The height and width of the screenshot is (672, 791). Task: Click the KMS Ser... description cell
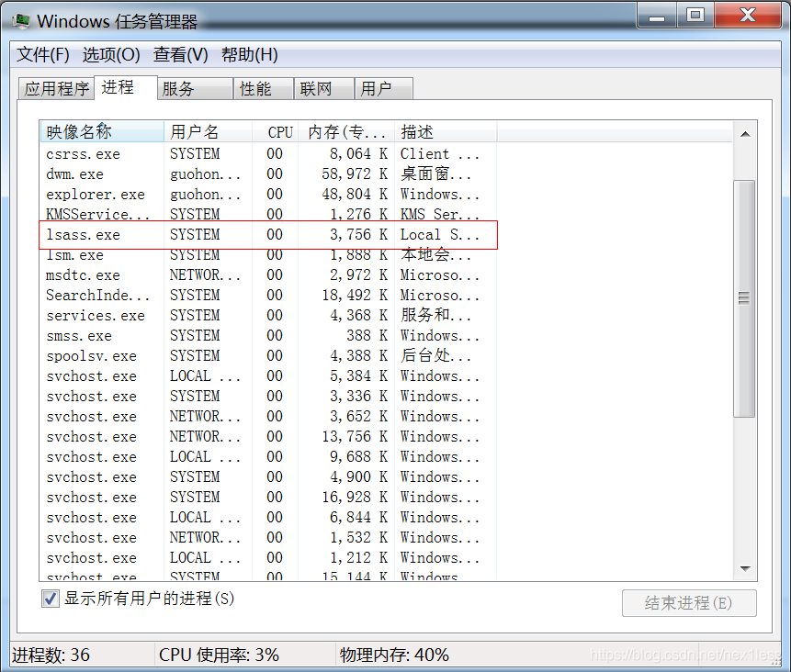click(x=439, y=214)
